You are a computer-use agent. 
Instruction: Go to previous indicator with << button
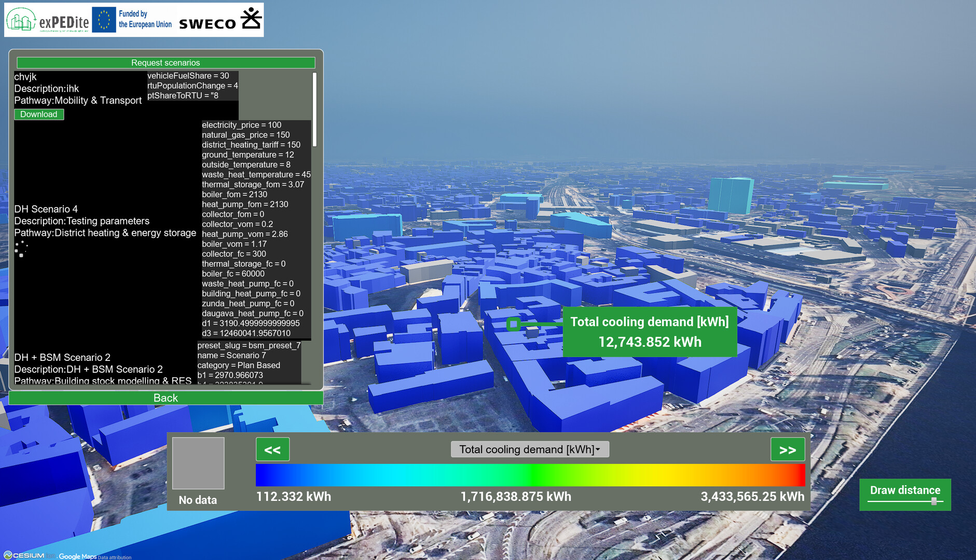(272, 450)
